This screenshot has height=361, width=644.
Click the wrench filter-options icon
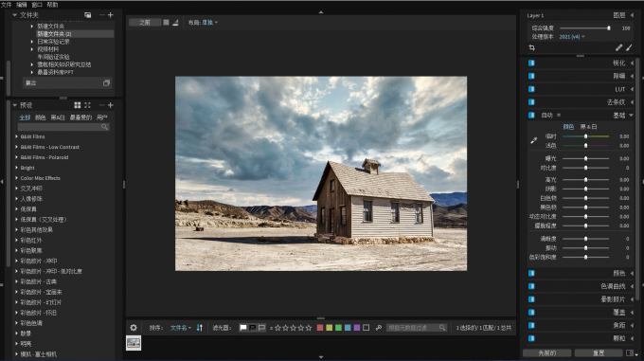[379, 328]
